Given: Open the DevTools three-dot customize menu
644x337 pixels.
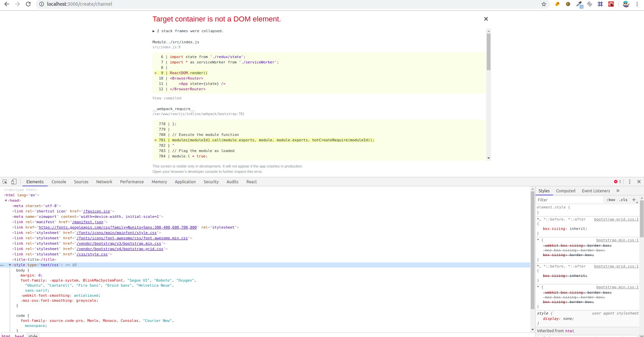Looking at the screenshot, I should click(x=630, y=182).
